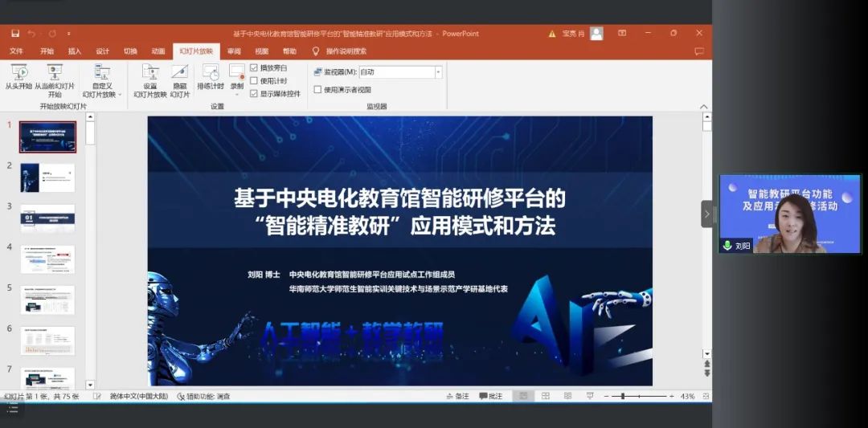Switch to Reading view in status bar
The image size is (868, 428).
tap(567, 396)
